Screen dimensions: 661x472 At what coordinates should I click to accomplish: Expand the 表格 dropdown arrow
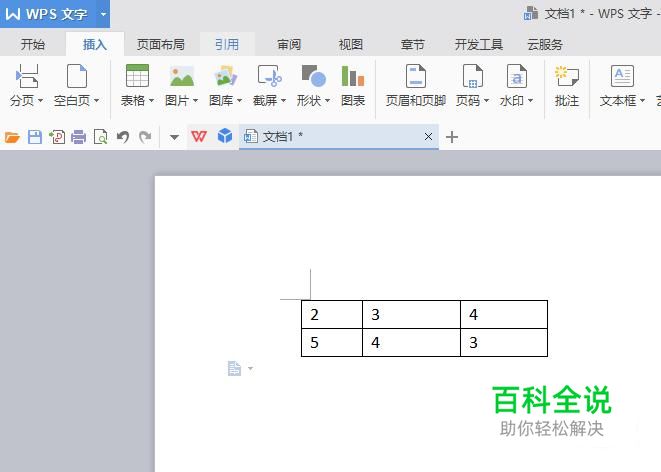coord(151,101)
